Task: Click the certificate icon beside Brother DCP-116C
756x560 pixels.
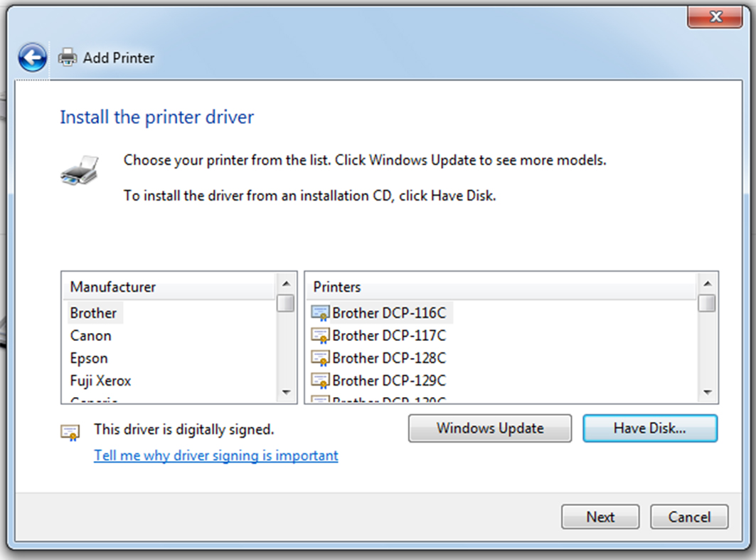Action: 320,313
